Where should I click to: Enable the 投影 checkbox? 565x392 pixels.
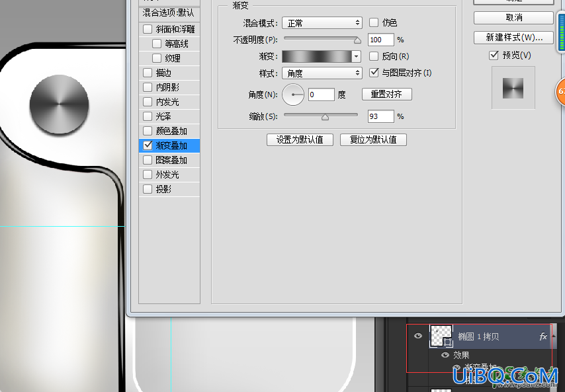click(148, 189)
